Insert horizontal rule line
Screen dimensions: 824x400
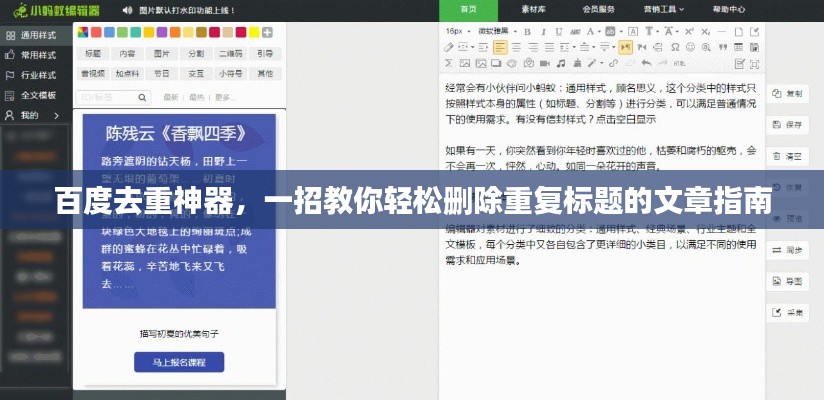[x=722, y=32]
